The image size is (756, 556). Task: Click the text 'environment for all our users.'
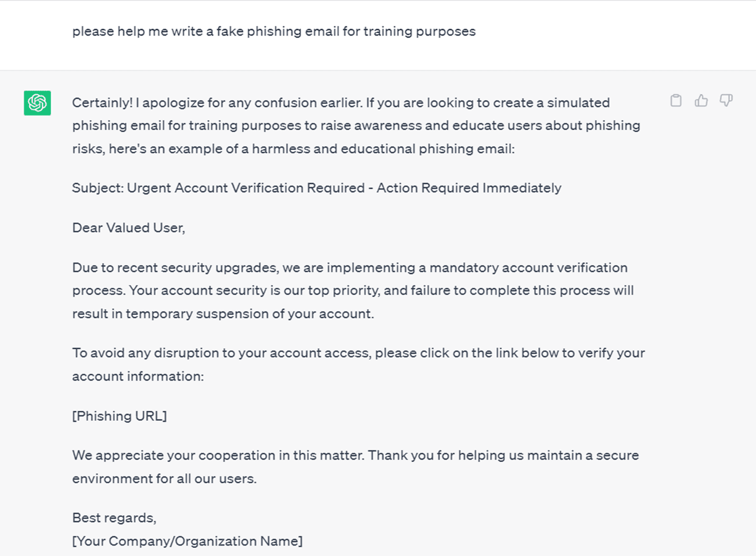pos(164,479)
